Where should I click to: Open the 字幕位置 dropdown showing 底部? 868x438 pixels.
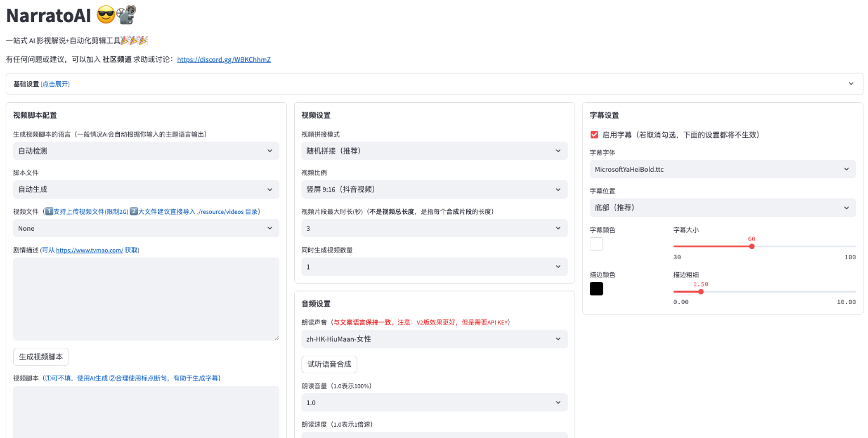click(x=723, y=208)
